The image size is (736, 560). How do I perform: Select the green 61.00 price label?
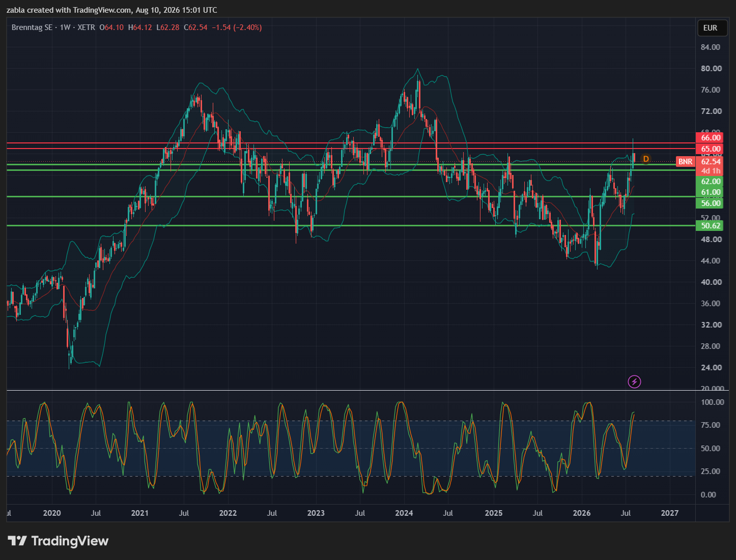(710, 192)
